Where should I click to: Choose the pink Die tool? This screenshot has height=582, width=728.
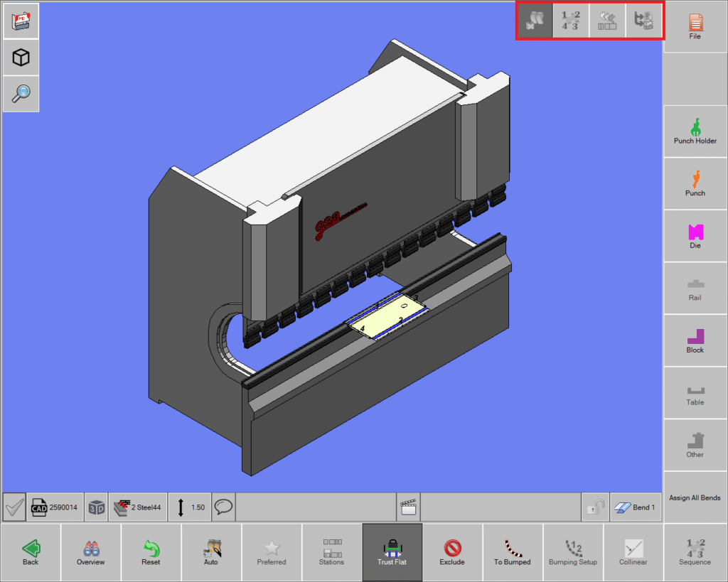click(695, 236)
